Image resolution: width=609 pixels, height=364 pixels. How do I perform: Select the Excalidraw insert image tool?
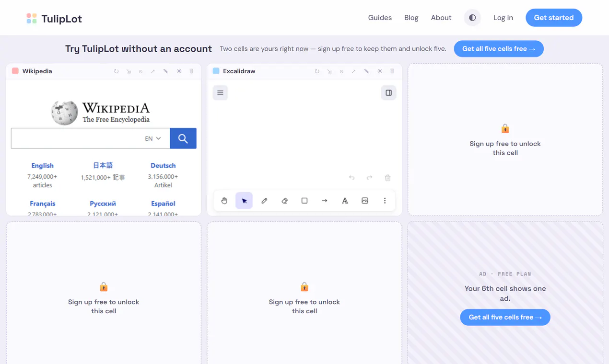click(365, 201)
